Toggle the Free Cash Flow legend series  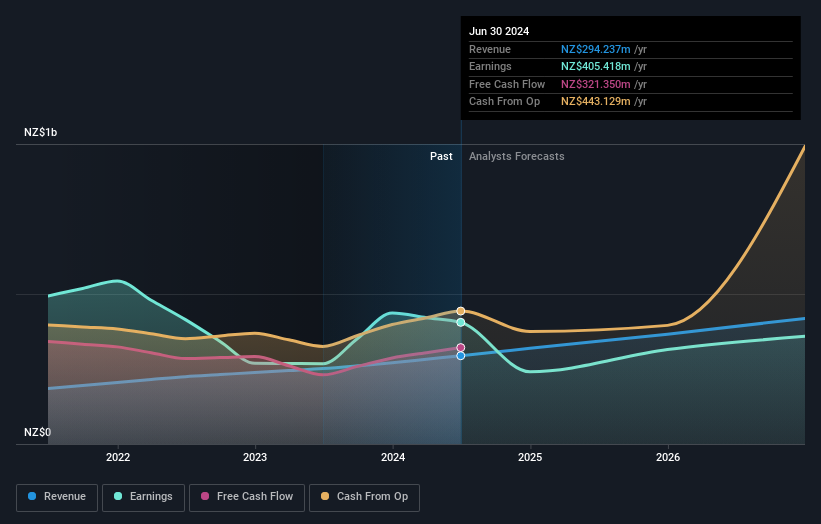pos(247,497)
